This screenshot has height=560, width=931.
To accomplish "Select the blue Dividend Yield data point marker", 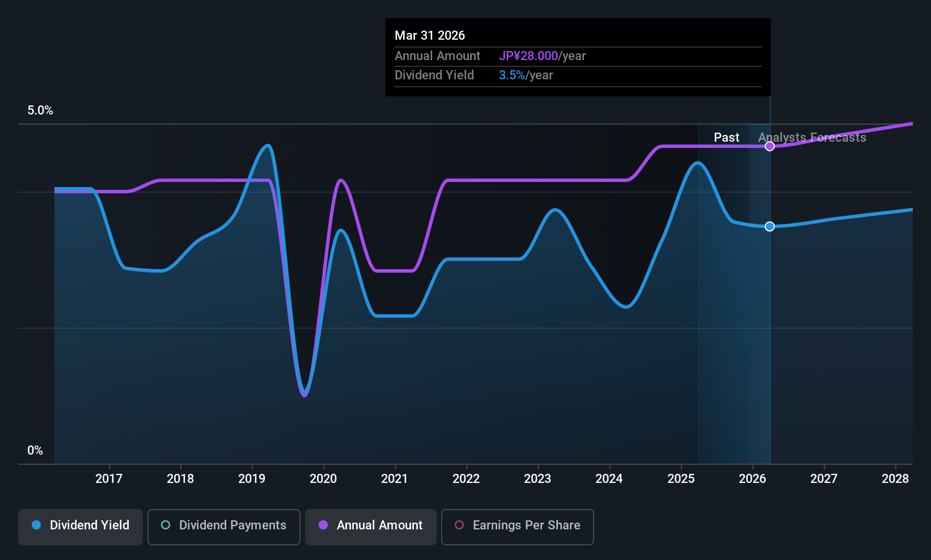I will click(x=769, y=227).
